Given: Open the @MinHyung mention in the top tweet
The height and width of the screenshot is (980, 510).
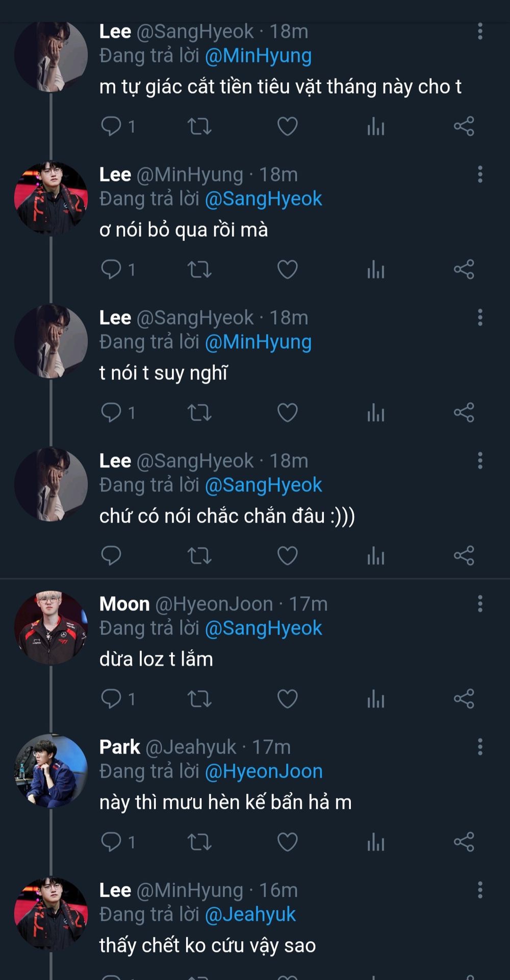Looking at the screenshot, I should [258, 56].
